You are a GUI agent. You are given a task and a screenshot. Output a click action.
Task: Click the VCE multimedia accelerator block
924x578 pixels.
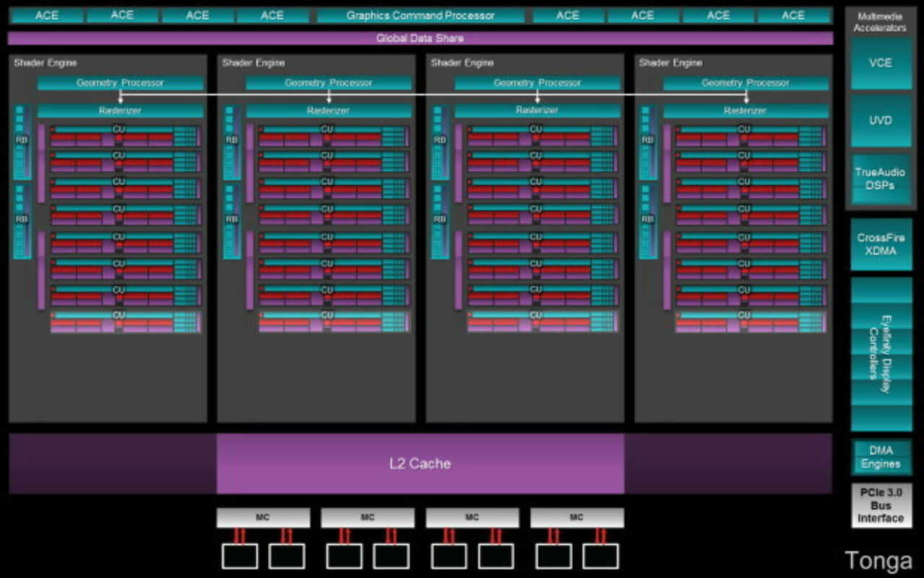(x=880, y=64)
